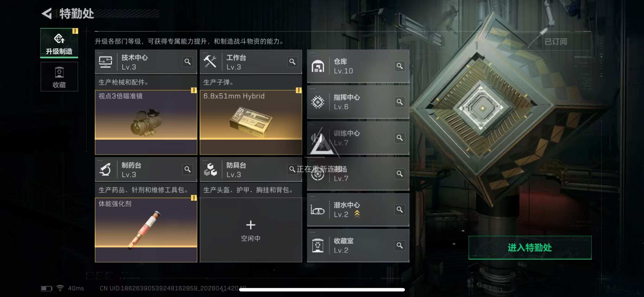The width and height of the screenshot is (644, 297).
Task: Open magnifier details for 工作台
Action: [x=292, y=62]
